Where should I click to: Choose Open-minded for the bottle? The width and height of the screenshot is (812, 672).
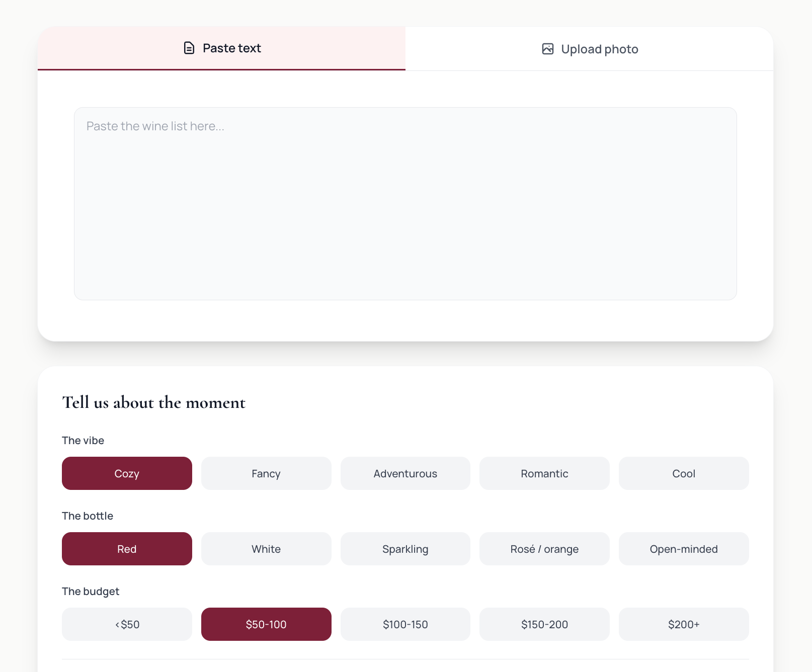(x=684, y=549)
